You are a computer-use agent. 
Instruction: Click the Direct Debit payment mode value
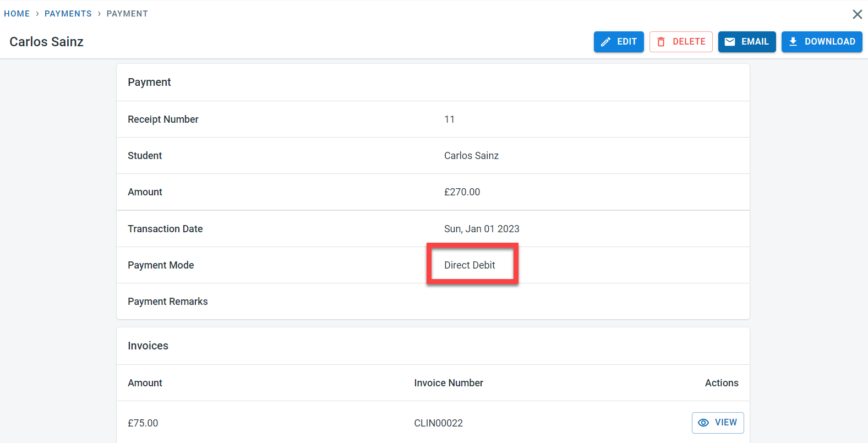pos(470,265)
